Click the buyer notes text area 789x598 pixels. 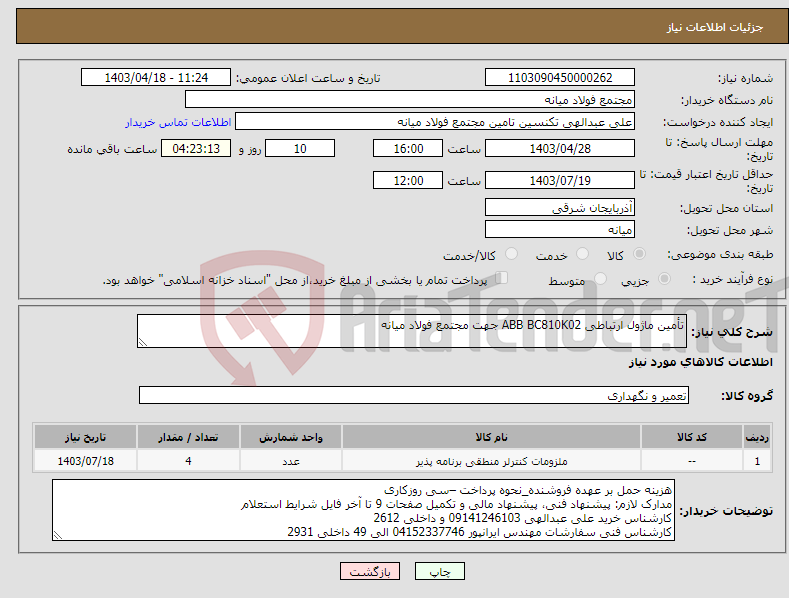363,510
